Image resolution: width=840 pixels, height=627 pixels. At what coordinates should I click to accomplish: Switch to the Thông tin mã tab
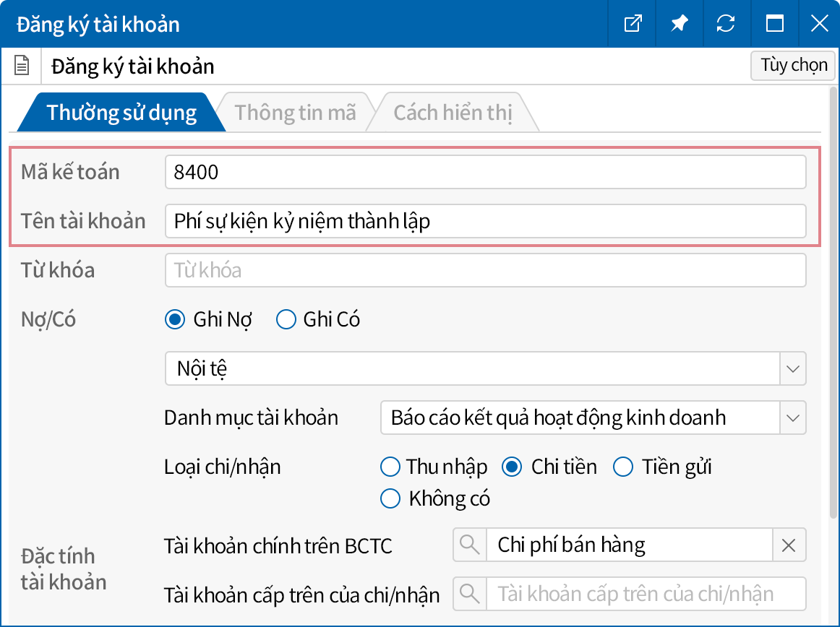295,113
